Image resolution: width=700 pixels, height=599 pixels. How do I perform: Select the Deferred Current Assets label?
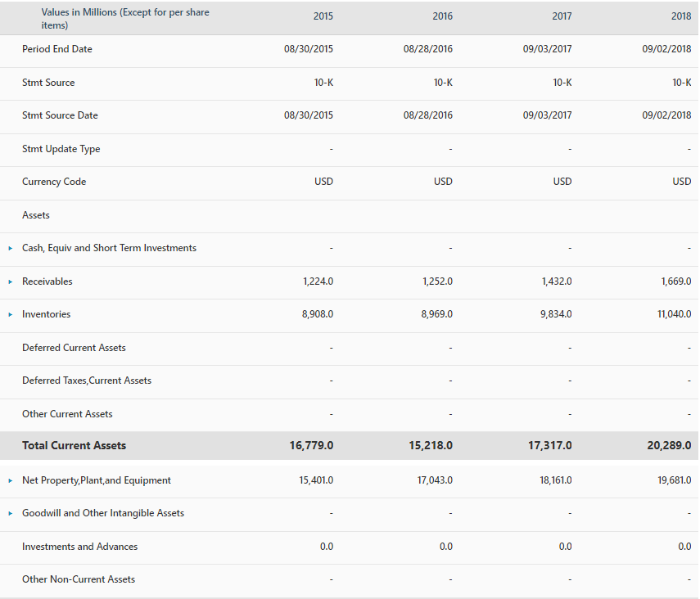tap(74, 347)
